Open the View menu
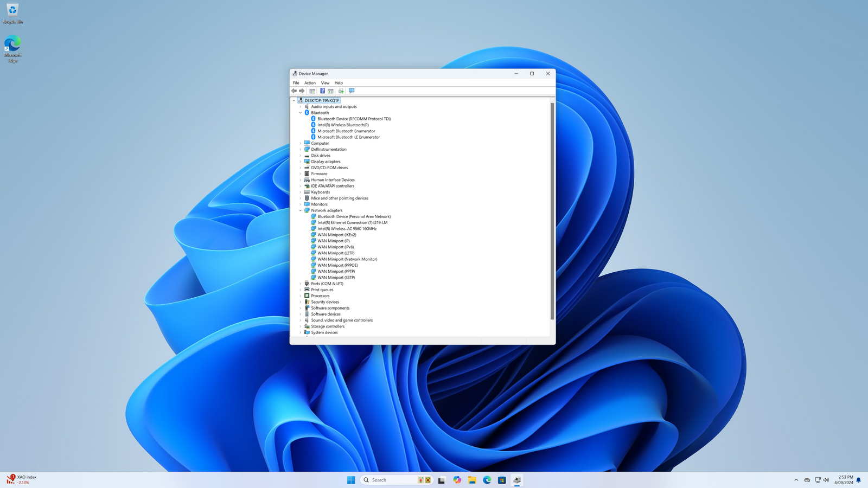 point(325,83)
